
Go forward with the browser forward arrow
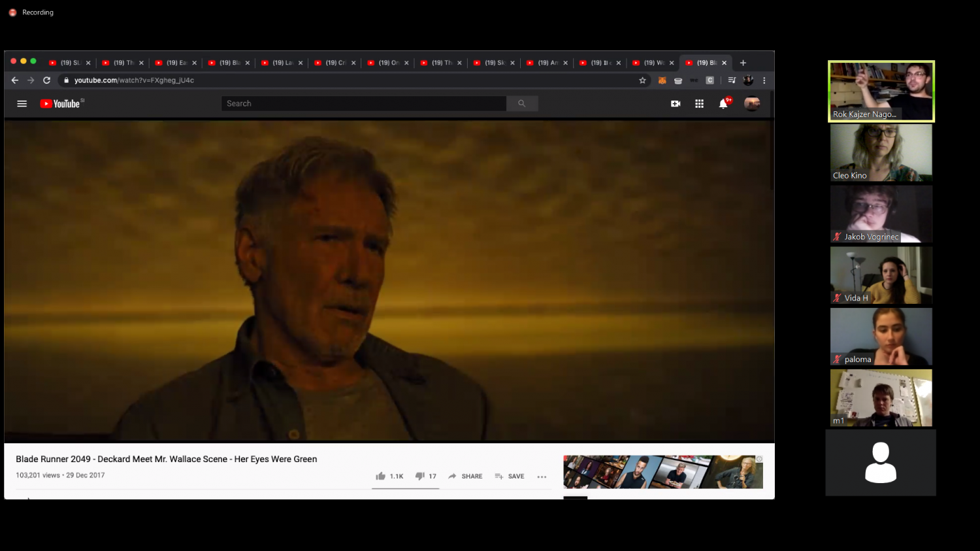tap(31, 80)
